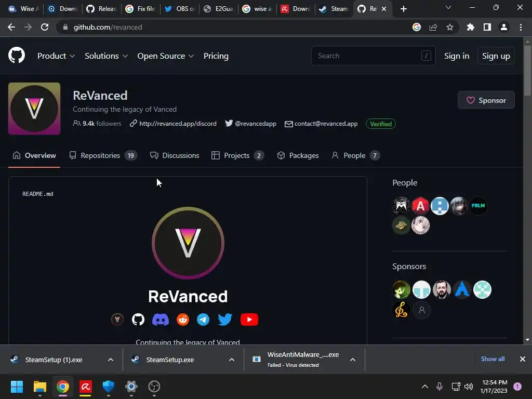Screen dimensions: 532x399
Task: Open the Chrome extensions puzzle icon
Action: (471, 27)
